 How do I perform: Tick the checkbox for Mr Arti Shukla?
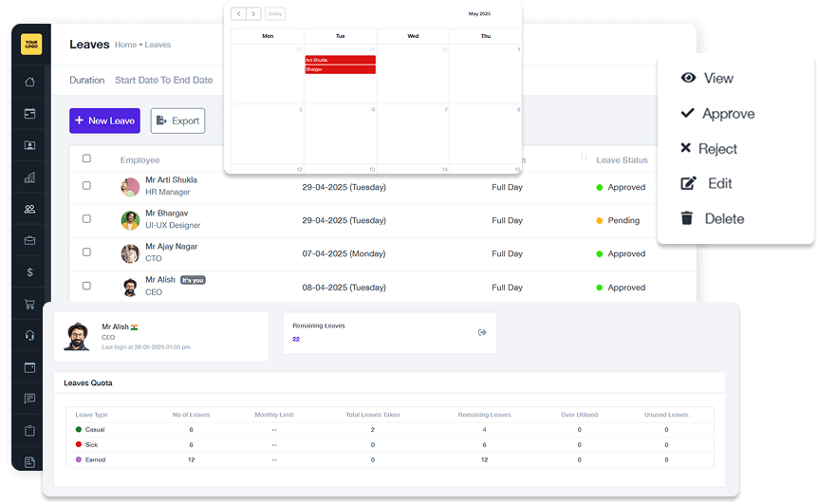[86, 185]
